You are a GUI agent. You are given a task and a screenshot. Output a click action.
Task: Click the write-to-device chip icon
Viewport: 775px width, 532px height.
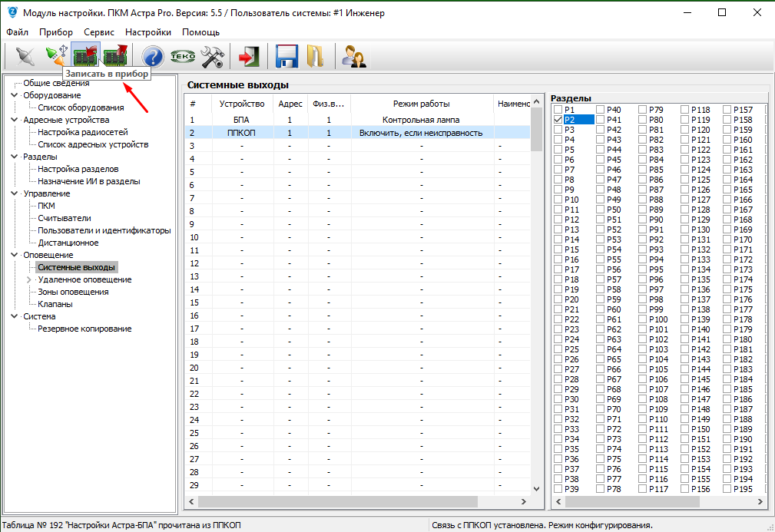85,57
